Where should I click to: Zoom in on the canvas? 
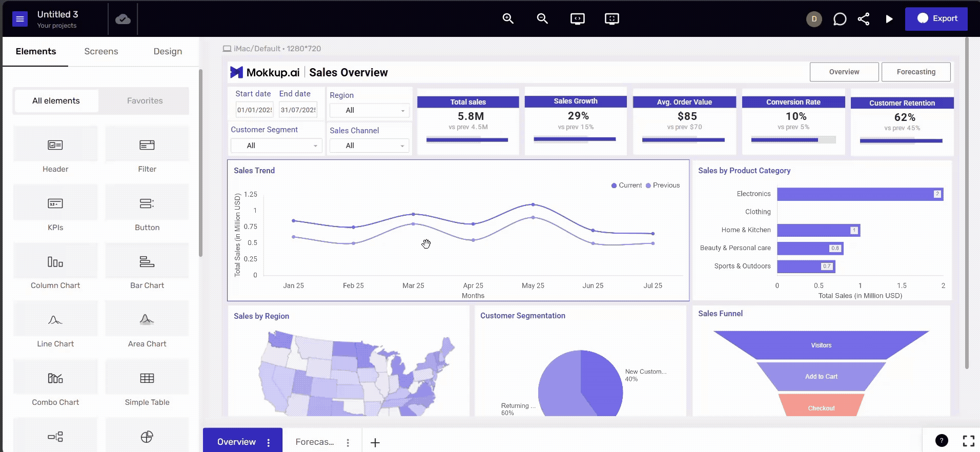click(x=508, y=19)
